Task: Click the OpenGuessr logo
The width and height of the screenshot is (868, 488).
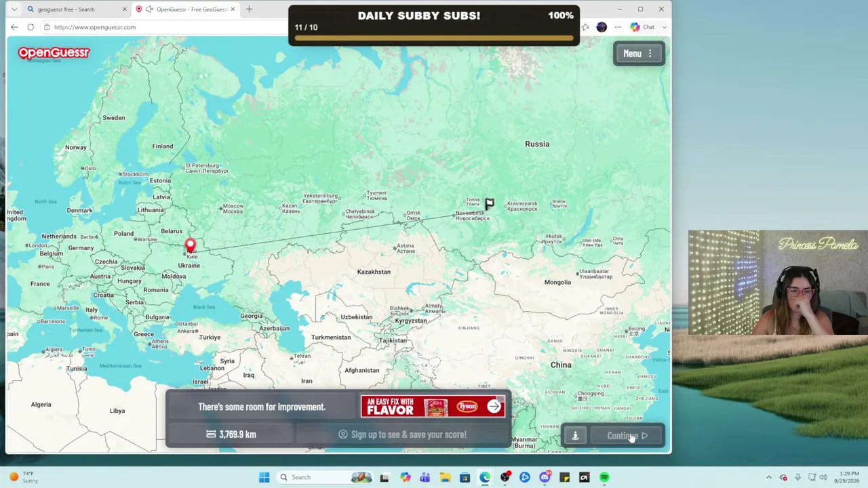Action: (54, 53)
